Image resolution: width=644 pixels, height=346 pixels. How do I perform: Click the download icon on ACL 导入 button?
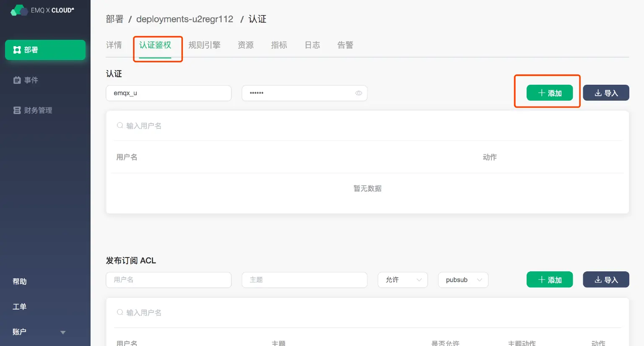coord(598,280)
